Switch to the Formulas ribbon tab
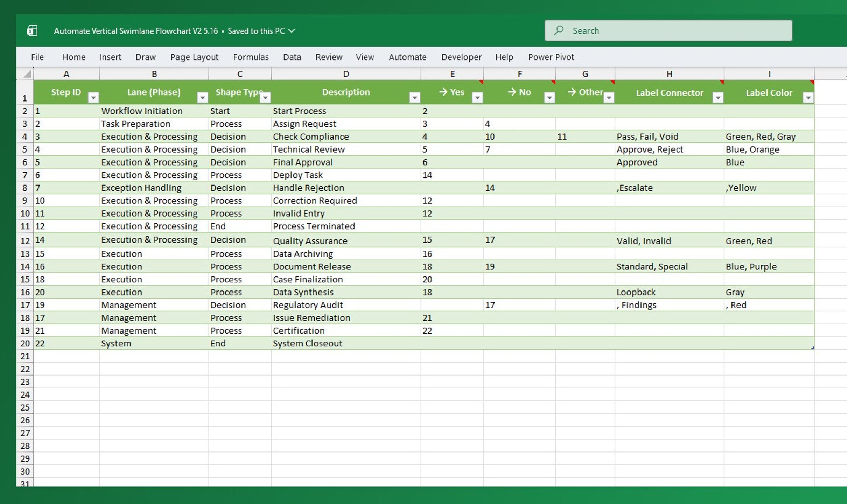Screen dimensions: 847x504 point(251,57)
